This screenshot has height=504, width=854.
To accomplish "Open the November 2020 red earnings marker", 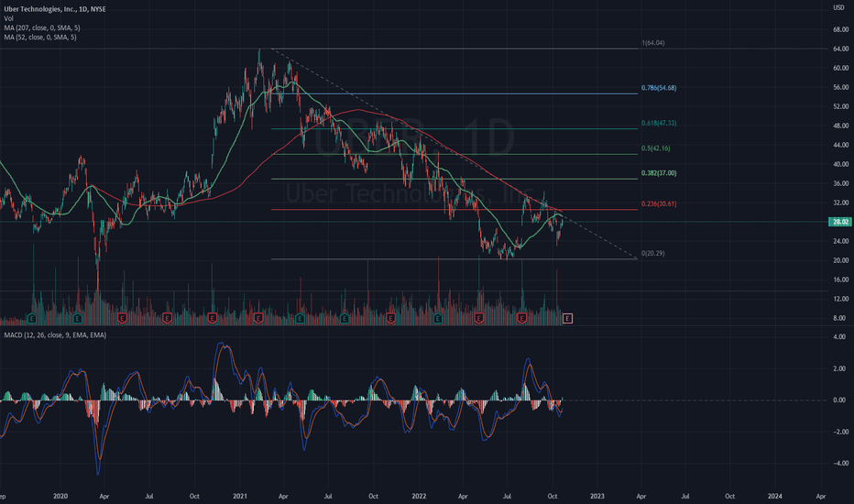I will (x=213, y=318).
